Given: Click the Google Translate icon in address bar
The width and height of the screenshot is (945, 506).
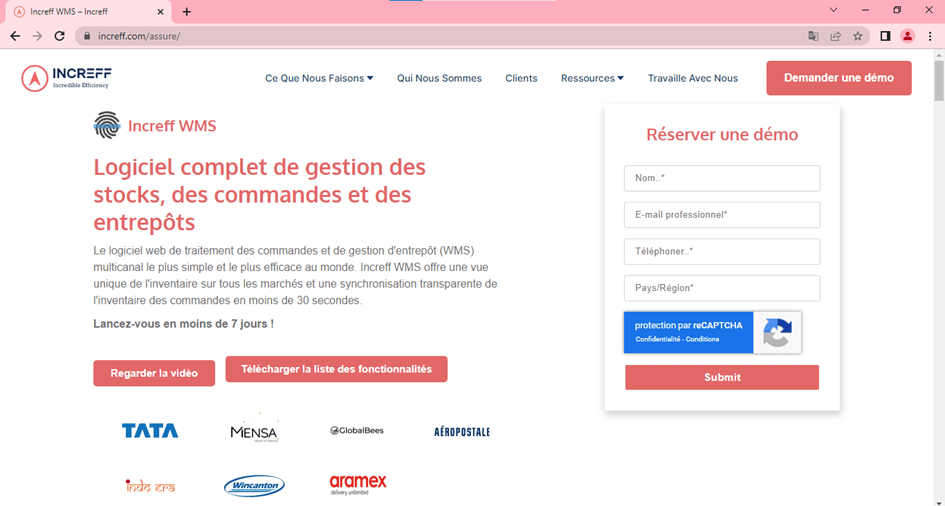Looking at the screenshot, I should 813,36.
